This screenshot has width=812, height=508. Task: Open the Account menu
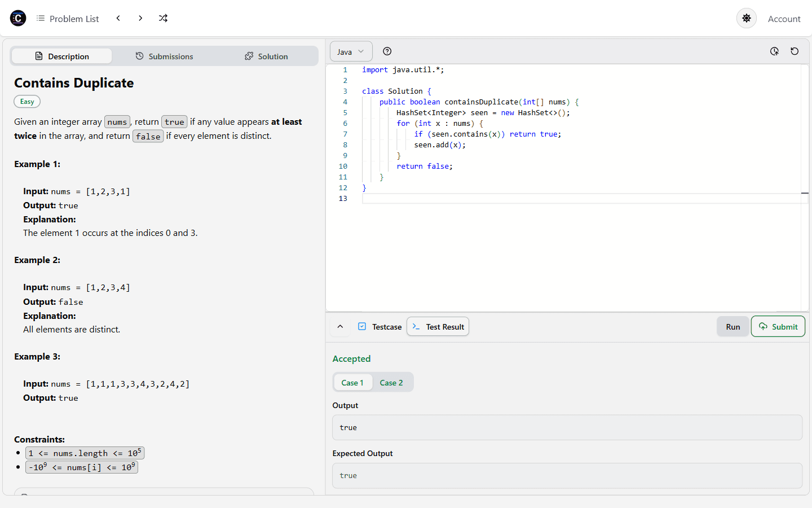[784, 19]
